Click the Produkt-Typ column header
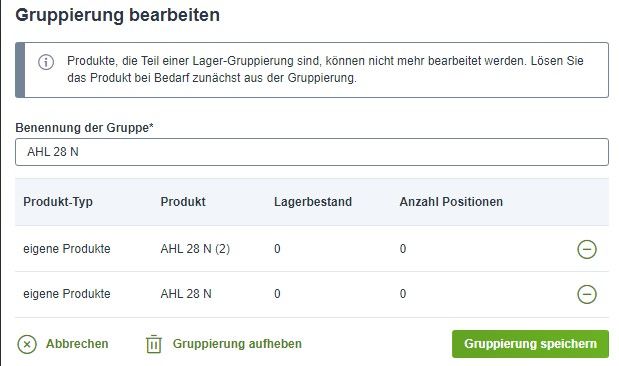 58,202
